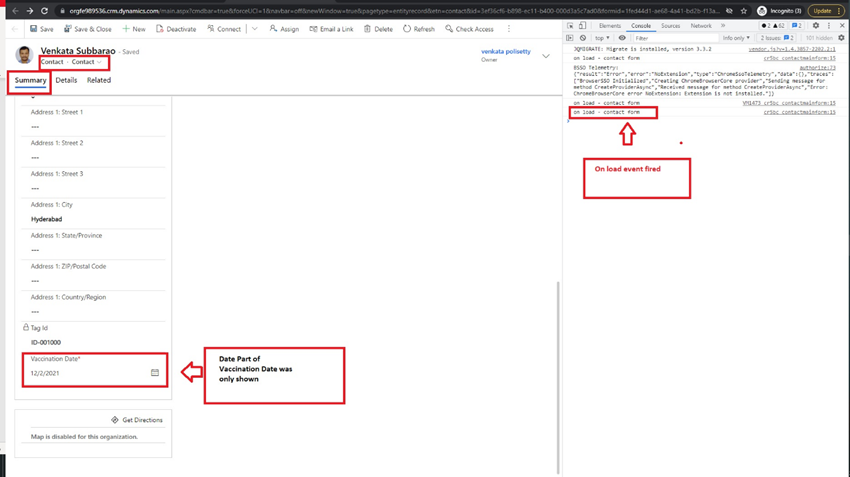
Task: Go forward in the browser
Action: pyautogui.click(x=30, y=10)
